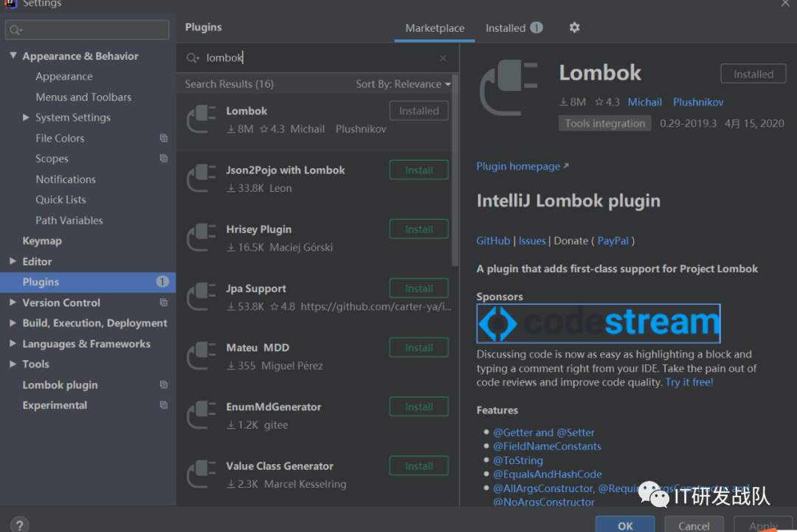Open the plugins gear settings menu
797x532 pixels.
tap(574, 27)
